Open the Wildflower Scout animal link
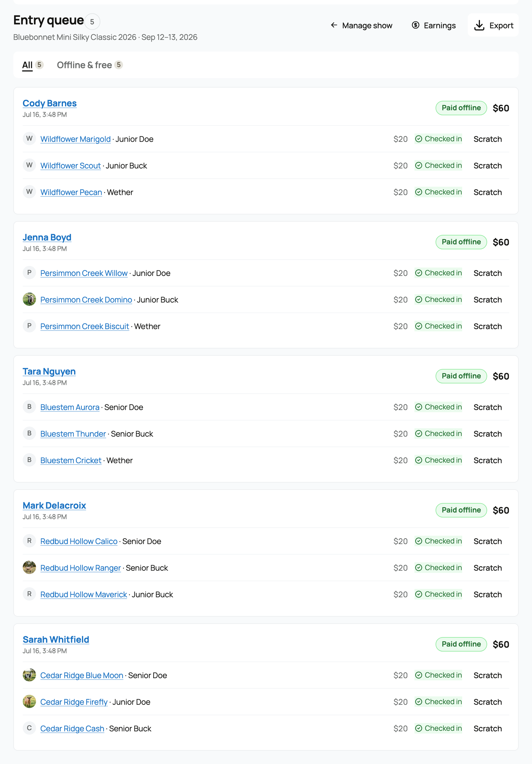The height and width of the screenshot is (764, 532). click(70, 166)
